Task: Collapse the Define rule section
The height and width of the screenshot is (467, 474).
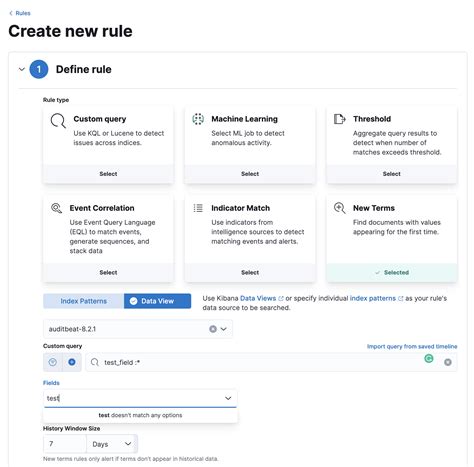Action: click(x=22, y=69)
